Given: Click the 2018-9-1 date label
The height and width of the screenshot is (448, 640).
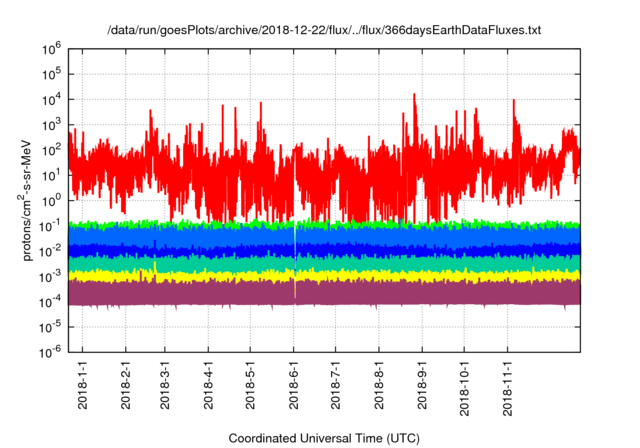Looking at the screenshot, I should point(422,385).
